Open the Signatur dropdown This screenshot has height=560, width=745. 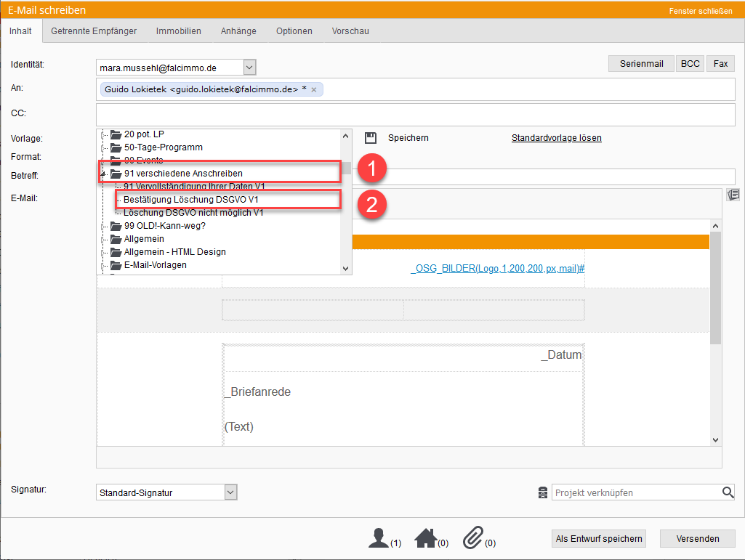tap(230, 492)
